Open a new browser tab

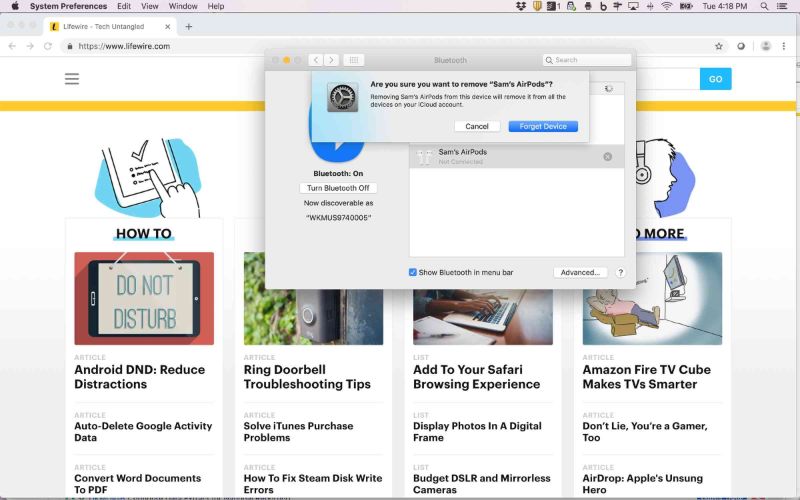coord(189,26)
